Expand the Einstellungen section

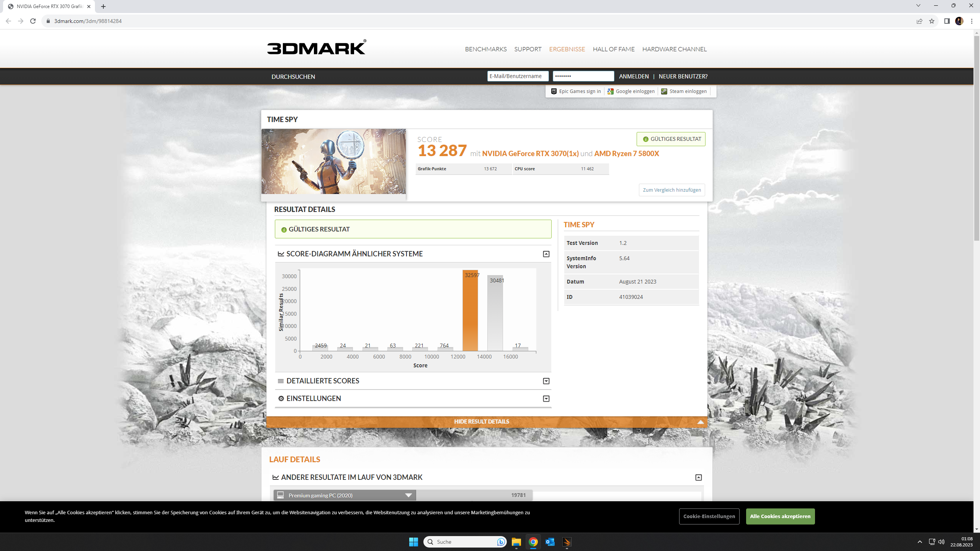click(546, 399)
